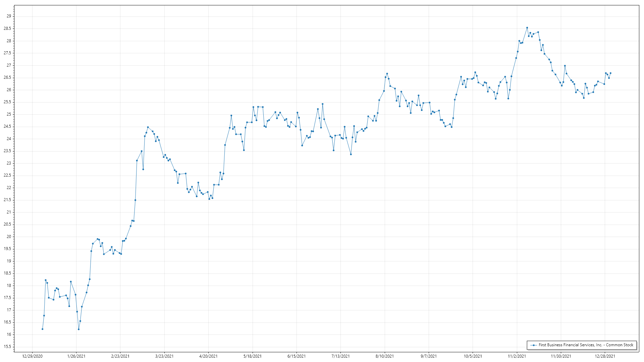Click the 4/20/2021 x-axis date label

[x=208, y=356]
